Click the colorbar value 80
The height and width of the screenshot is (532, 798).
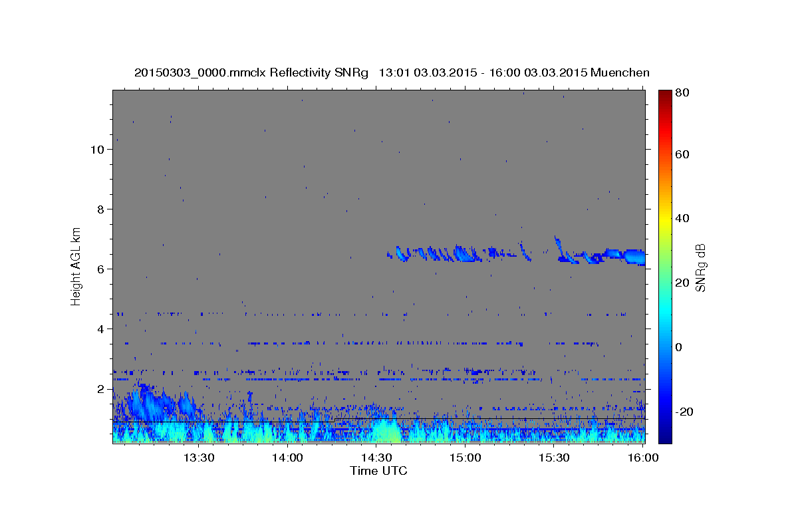683,93
